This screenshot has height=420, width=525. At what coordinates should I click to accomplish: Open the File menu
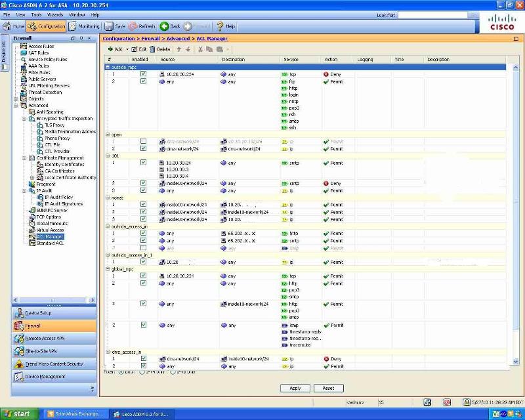7,14
